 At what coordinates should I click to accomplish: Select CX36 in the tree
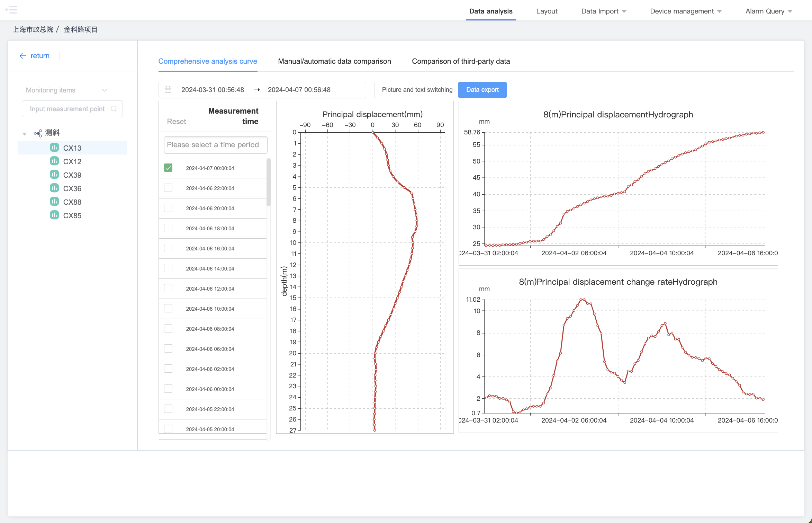pos(72,188)
